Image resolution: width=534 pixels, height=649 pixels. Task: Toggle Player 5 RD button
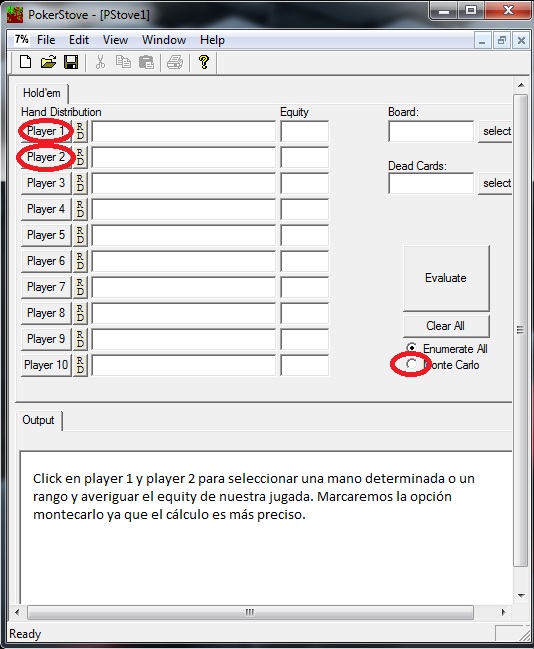pos(80,235)
